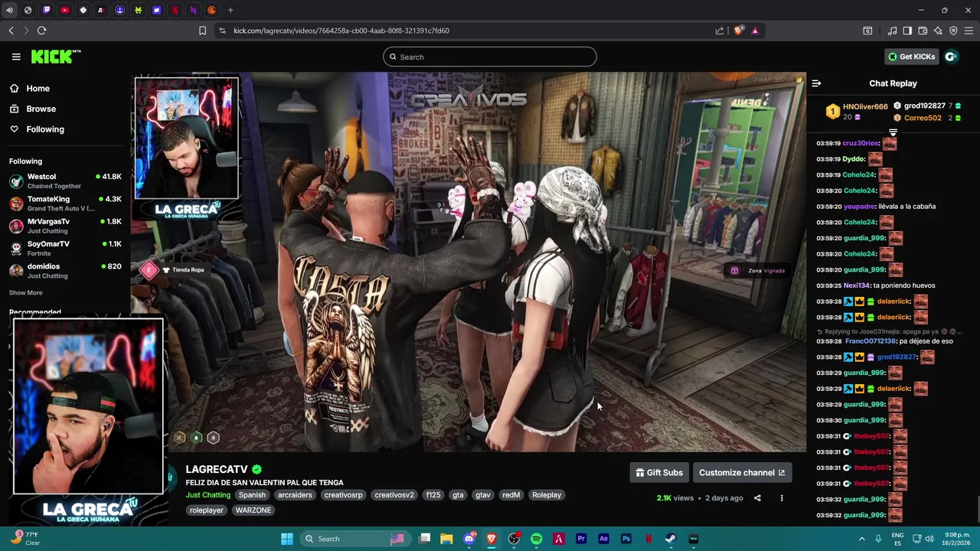
Task: Click the share icon under the video
Action: click(757, 498)
